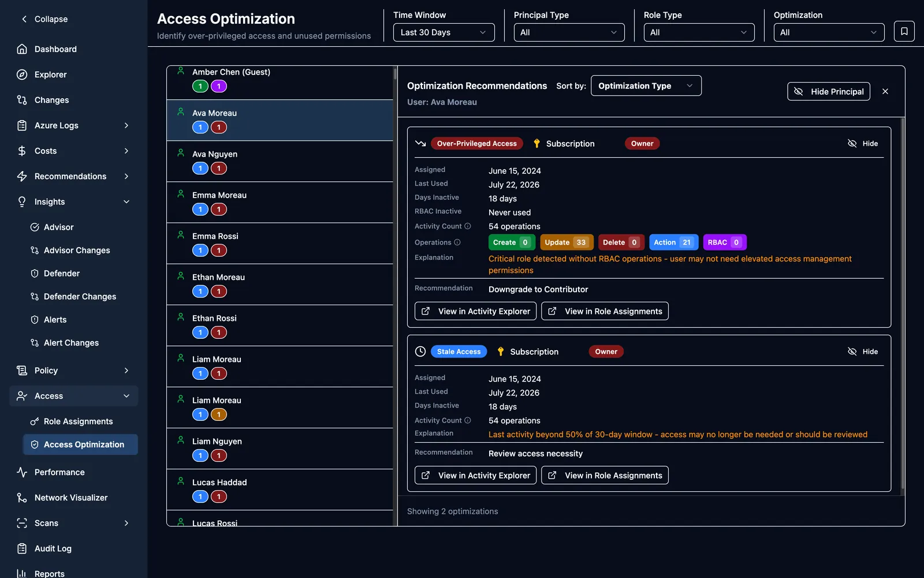Screen dimensions: 924x578
Task: Open Advisor under Insights
Action: (80, 227)
